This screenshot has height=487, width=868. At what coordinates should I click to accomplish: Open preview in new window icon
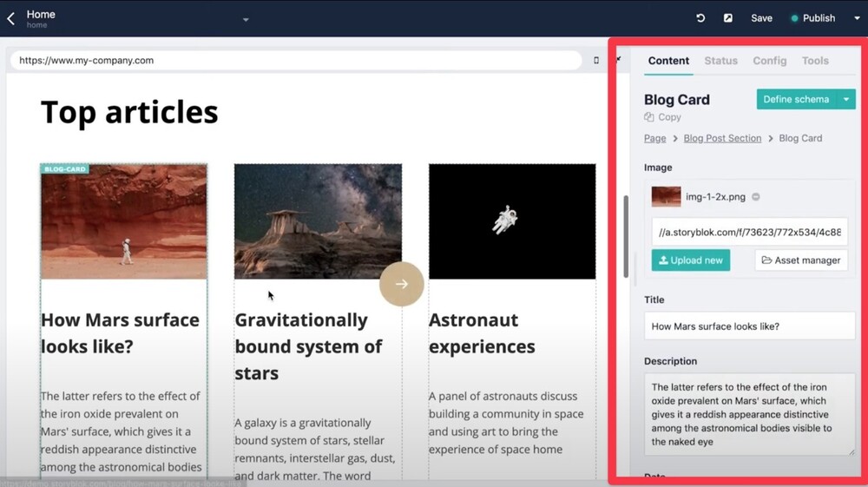727,18
